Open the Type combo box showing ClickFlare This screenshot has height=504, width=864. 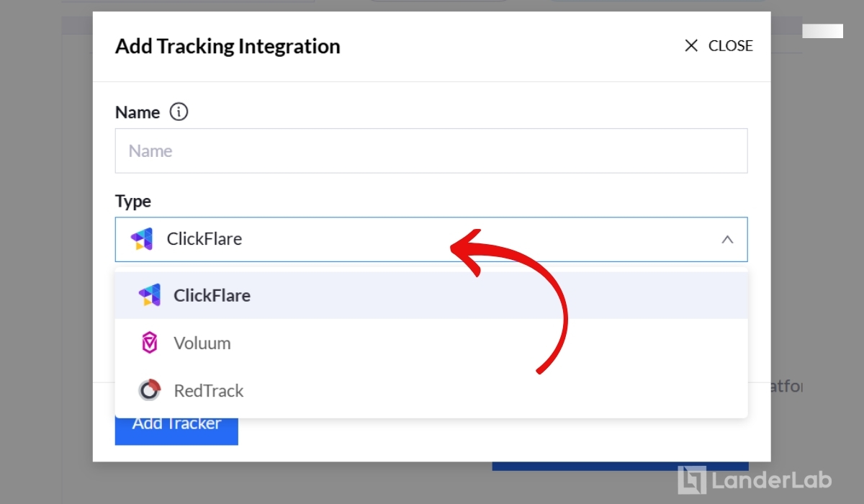431,239
